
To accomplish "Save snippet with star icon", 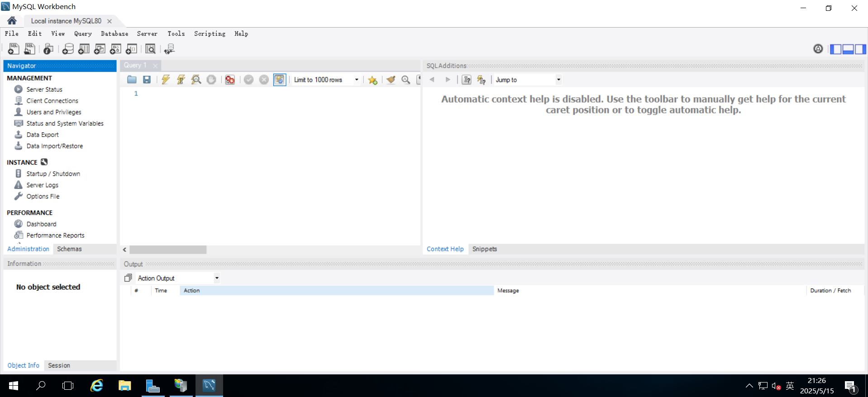I will [372, 80].
